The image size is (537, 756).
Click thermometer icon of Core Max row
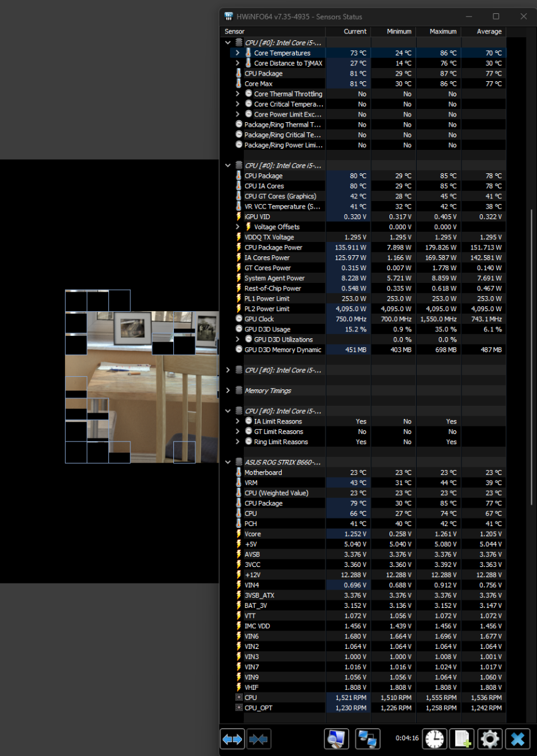click(239, 84)
